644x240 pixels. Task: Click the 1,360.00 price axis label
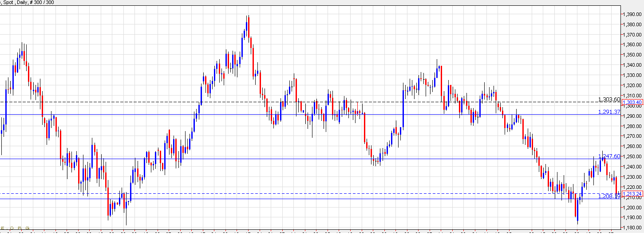(632, 44)
